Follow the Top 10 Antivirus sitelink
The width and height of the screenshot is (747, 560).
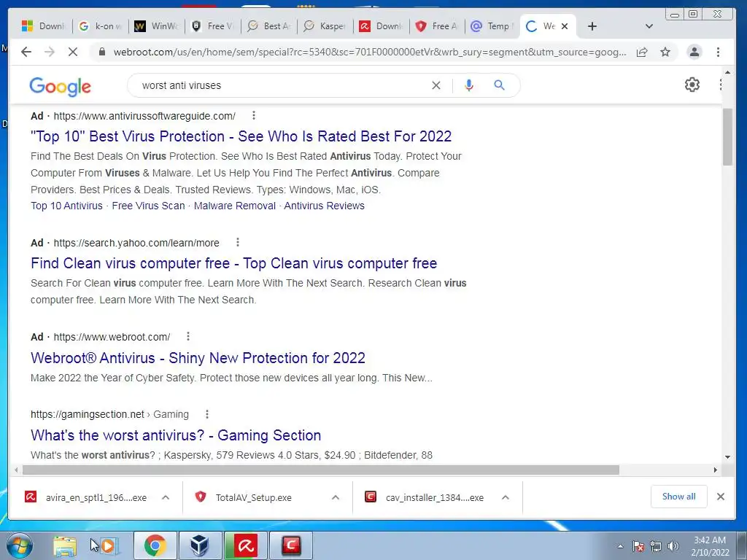(66, 206)
